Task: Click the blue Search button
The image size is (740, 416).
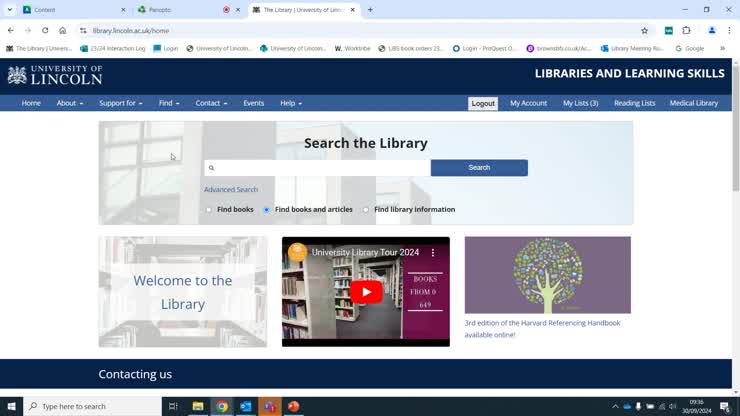Action: [x=479, y=168]
